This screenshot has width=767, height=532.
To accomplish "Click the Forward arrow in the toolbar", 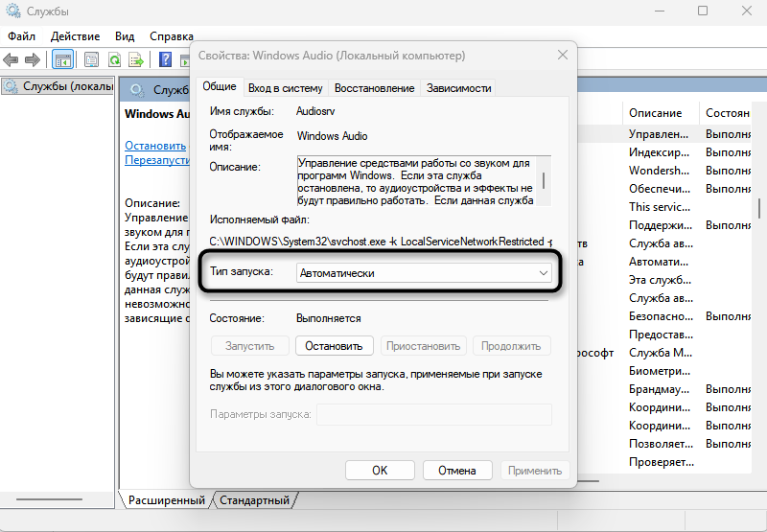I will pos(33,60).
